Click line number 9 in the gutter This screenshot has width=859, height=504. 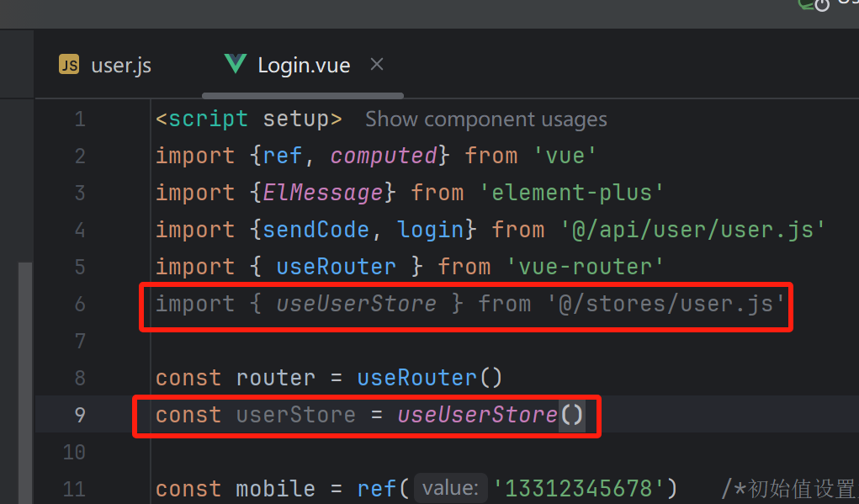80,415
